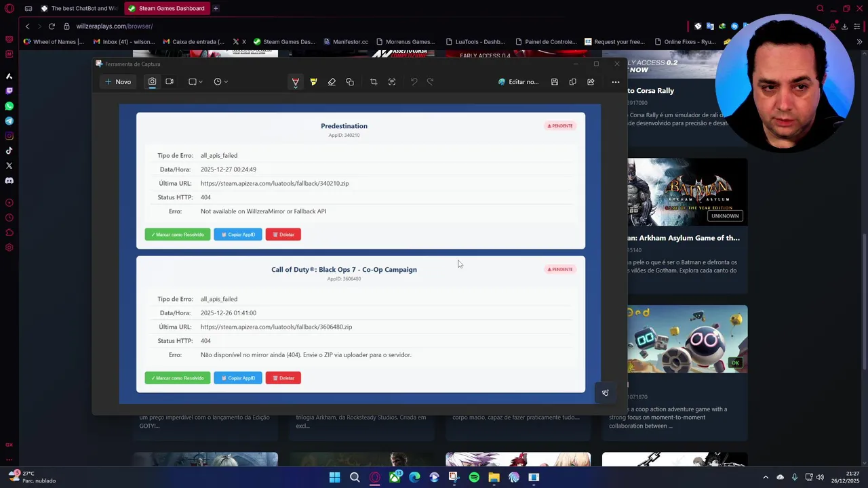868x488 pixels.
Task: Open the delay timer dropdown
Action: [x=220, y=82]
